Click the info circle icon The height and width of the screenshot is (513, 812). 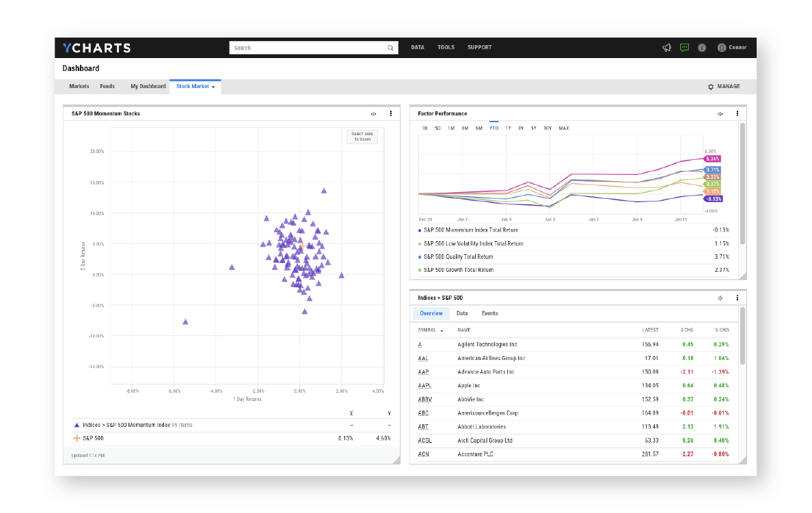702,48
